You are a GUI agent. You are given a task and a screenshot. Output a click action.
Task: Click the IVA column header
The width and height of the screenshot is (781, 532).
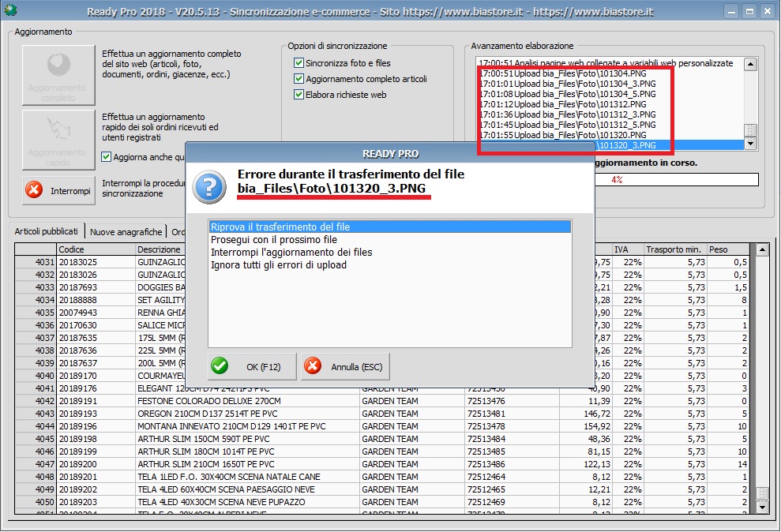(x=627, y=249)
